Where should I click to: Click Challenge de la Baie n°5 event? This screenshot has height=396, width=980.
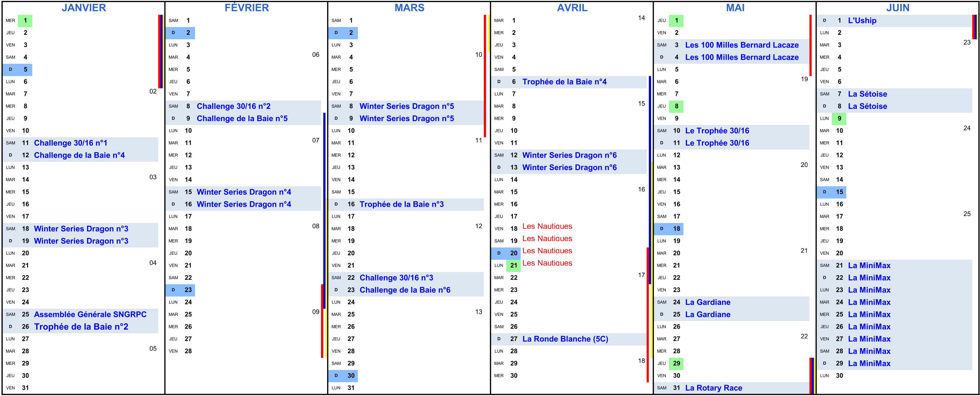pyautogui.click(x=242, y=119)
